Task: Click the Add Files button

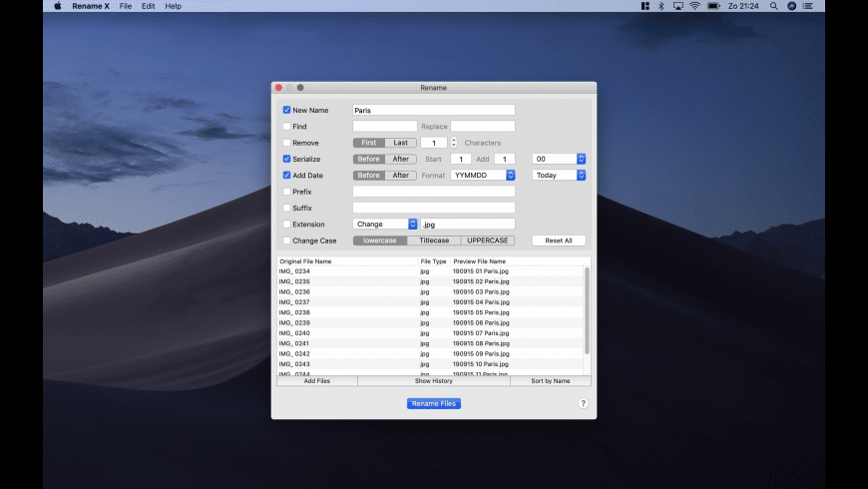Action: 317,381
